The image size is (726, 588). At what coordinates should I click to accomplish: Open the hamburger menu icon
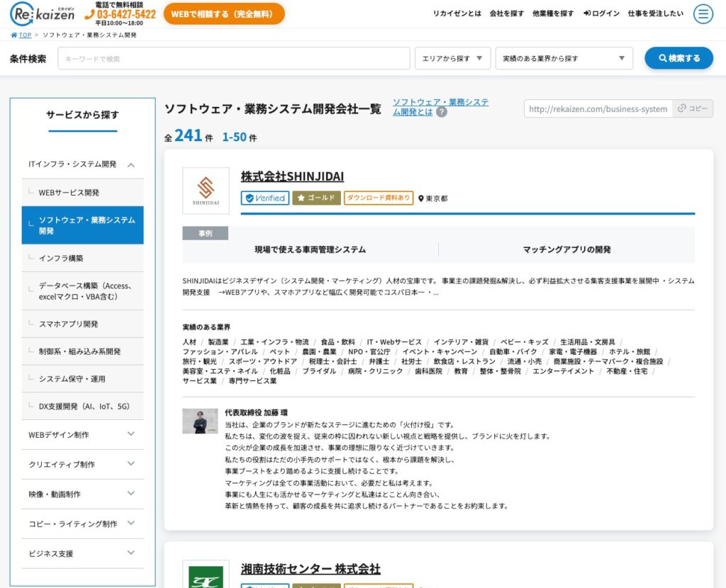pos(703,13)
